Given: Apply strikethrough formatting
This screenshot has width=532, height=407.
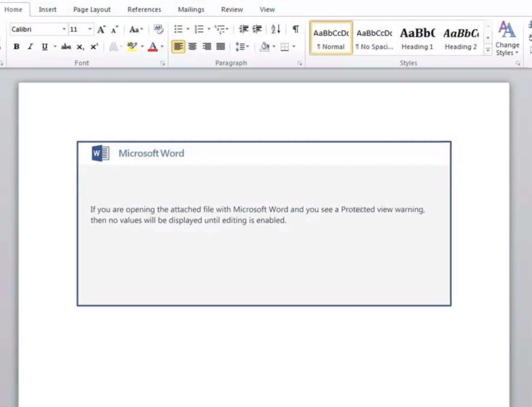Looking at the screenshot, I should 66,47.
